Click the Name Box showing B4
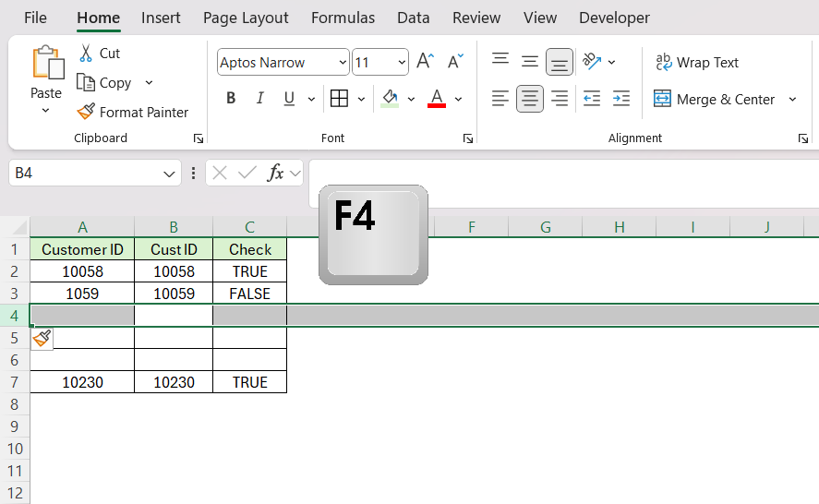This screenshot has height=504, width=819. 94,173
